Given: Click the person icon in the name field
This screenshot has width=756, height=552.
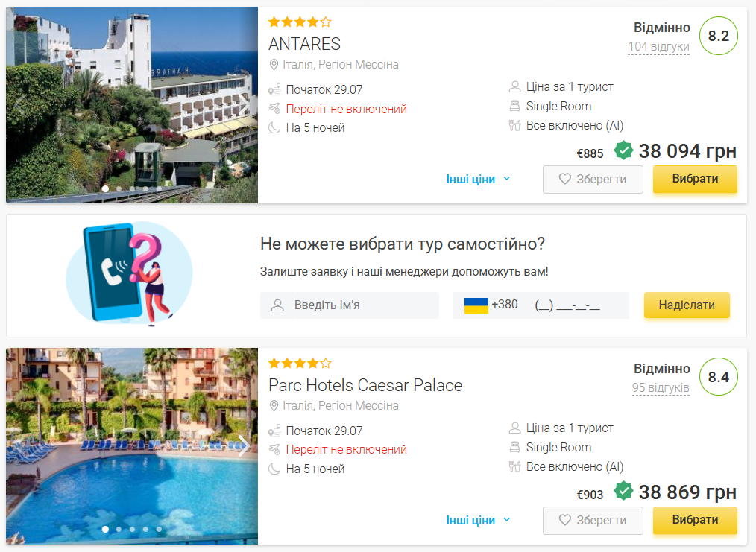Looking at the screenshot, I should [278, 305].
